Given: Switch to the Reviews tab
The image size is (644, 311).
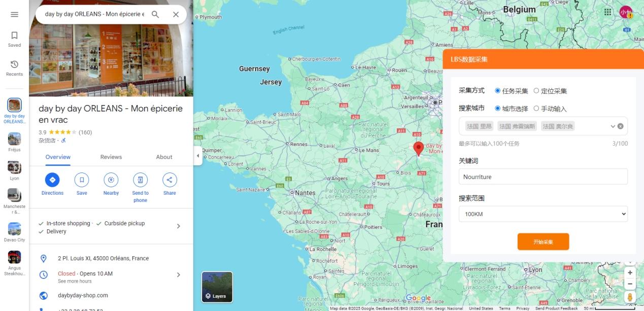Looking at the screenshot, I should 111,157.
